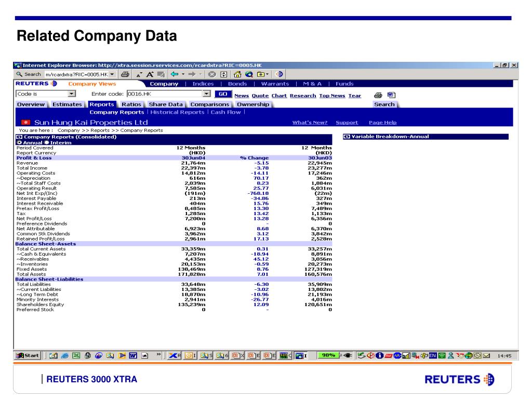Image resolution: width=532 pixels, height=399 pixels.
Task: Select Warrants in the top navigation
Action: [275, 84]
